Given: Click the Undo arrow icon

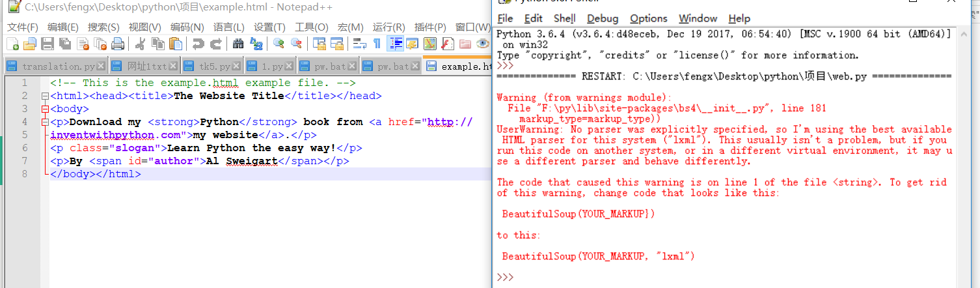Looking at the screenshot, I should click(197, 44).
